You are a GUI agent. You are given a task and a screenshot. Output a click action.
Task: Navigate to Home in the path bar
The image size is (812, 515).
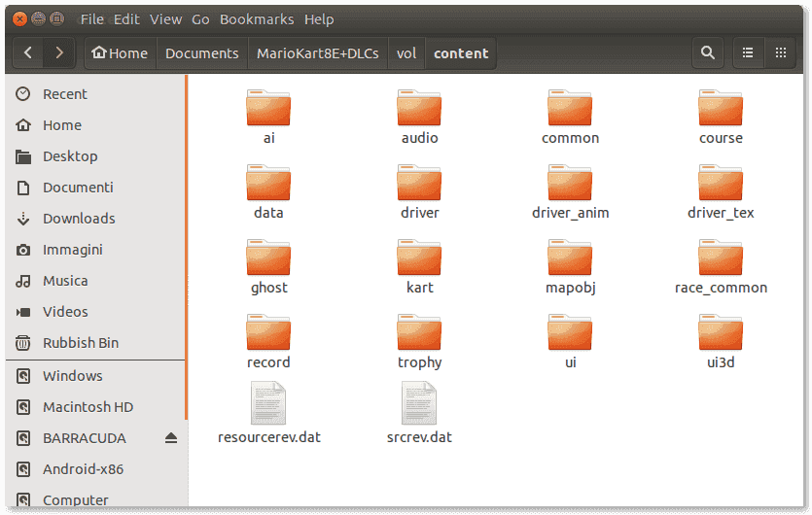coord(121,52)
